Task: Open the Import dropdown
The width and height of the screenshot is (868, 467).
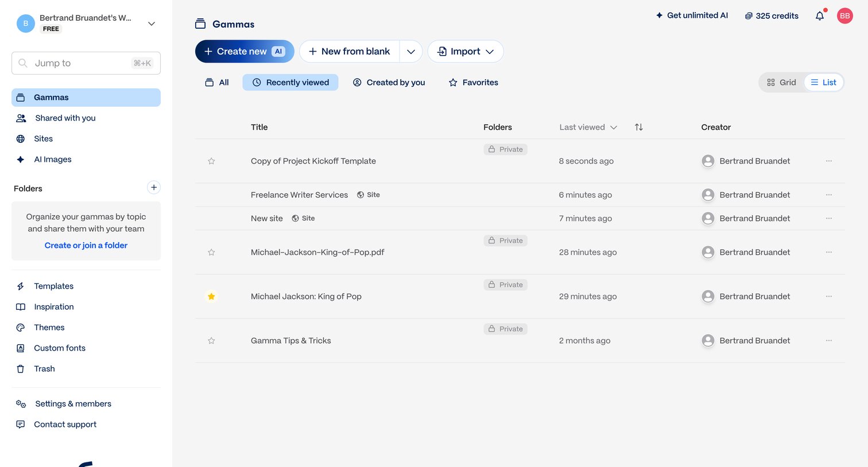Action: pyautogui.click(x=466, y=52)
